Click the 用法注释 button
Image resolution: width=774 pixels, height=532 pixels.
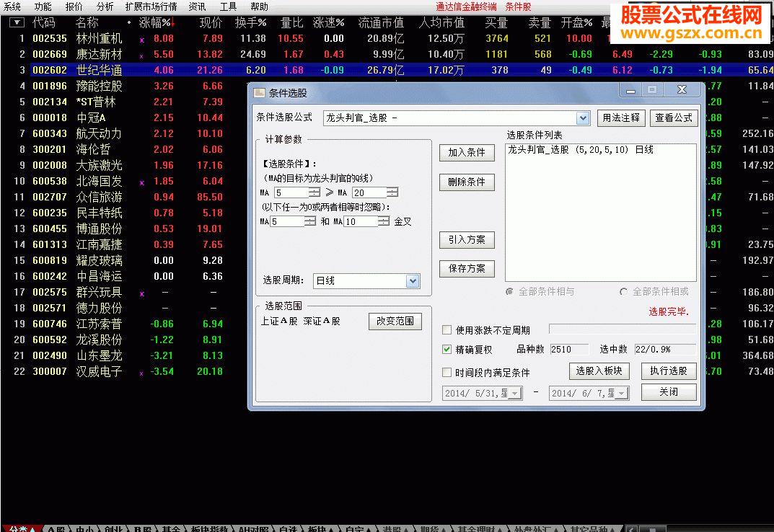pyautogui.click(x=621, y=118)
